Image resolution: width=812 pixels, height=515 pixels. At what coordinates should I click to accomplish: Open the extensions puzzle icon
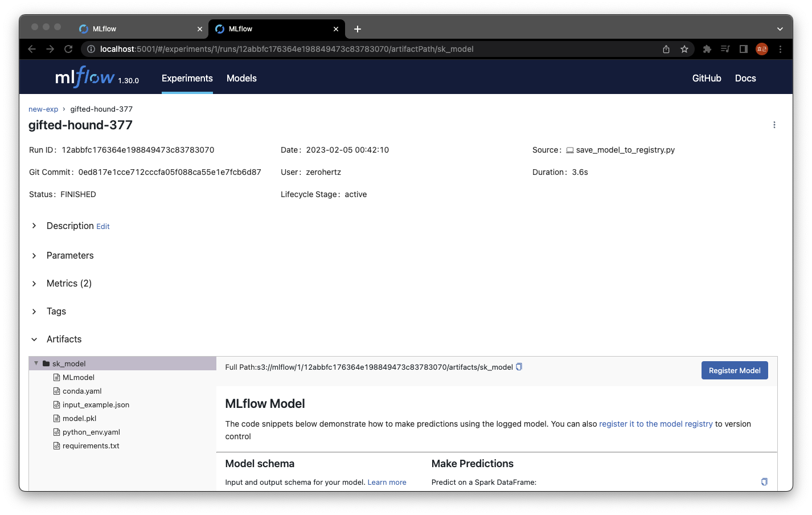click(707, 49)
